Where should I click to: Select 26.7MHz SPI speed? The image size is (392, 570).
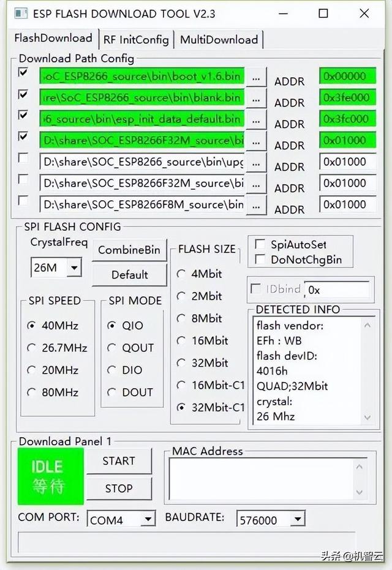click(58, 348)
